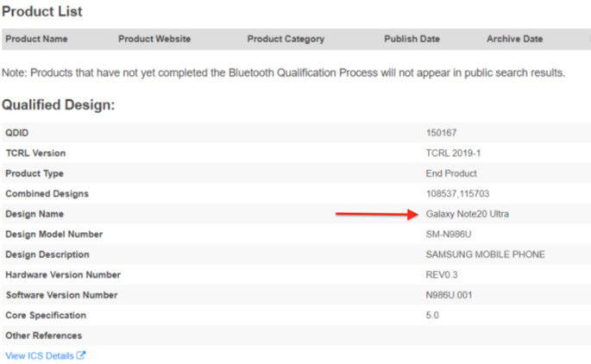Image resolution: width=591 pixels, height=364 pixels.
Task: Click the Combined Designs value 108537,115703
Action: click(457, 194)
